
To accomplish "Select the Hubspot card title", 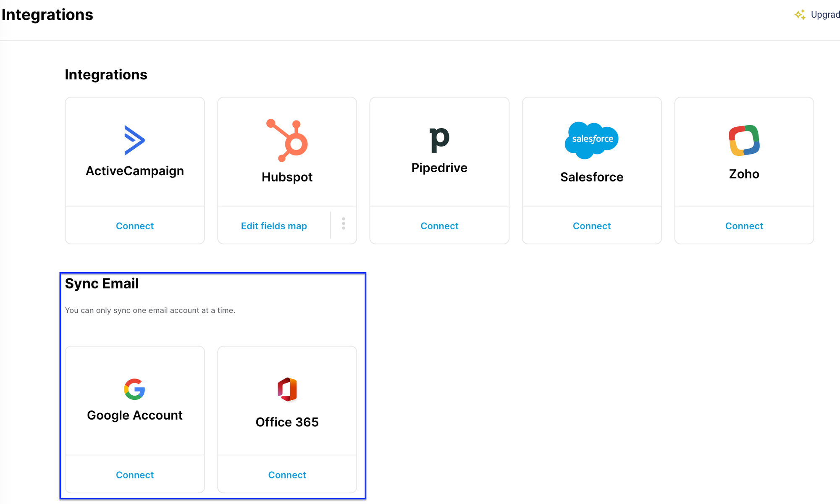I will point(287,177).
